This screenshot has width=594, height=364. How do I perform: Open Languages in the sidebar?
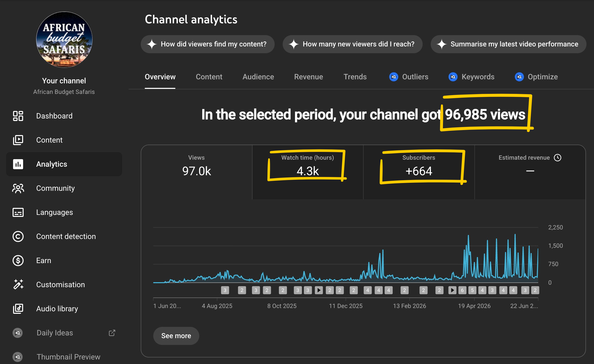coord(64,212)
